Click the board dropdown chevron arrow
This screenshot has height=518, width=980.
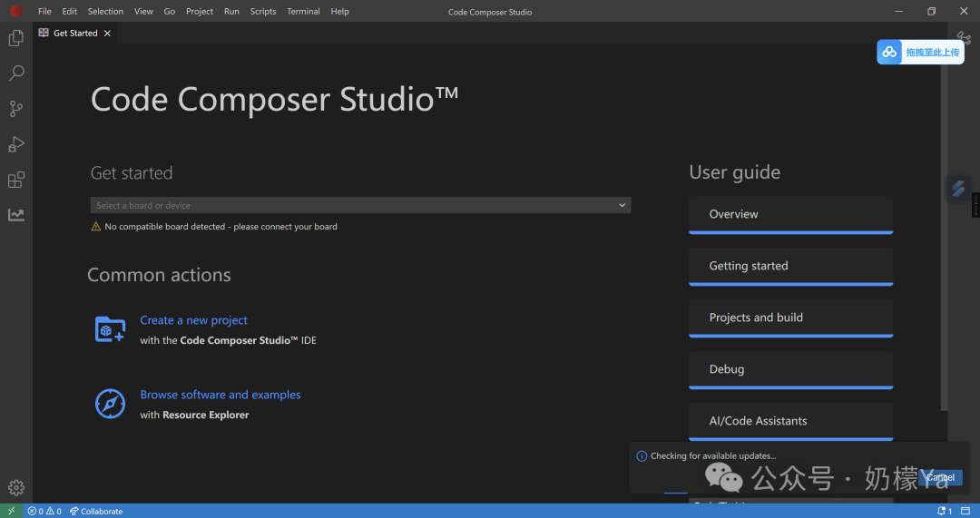pyautogui.click(x=622, y=205)
